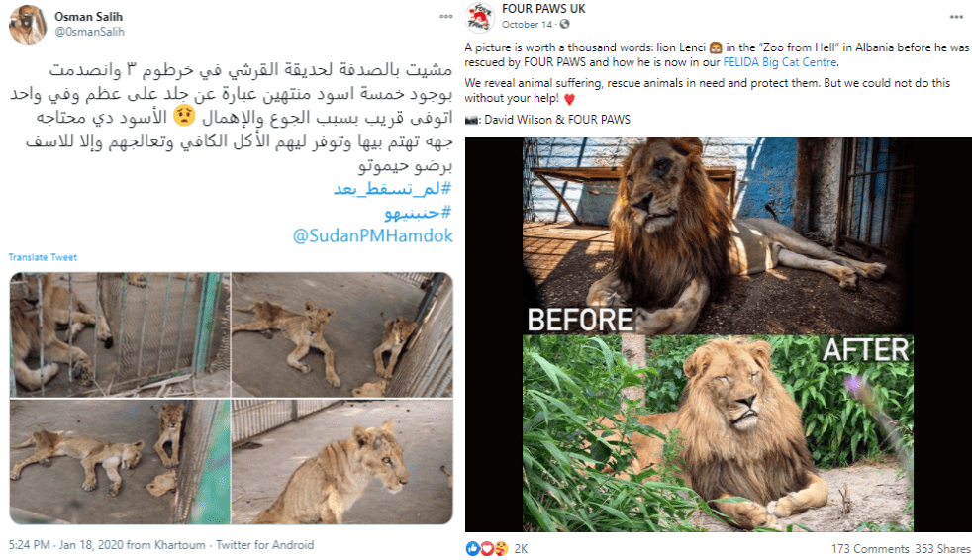Open the top-left caged lion photo

coord(120,334)
